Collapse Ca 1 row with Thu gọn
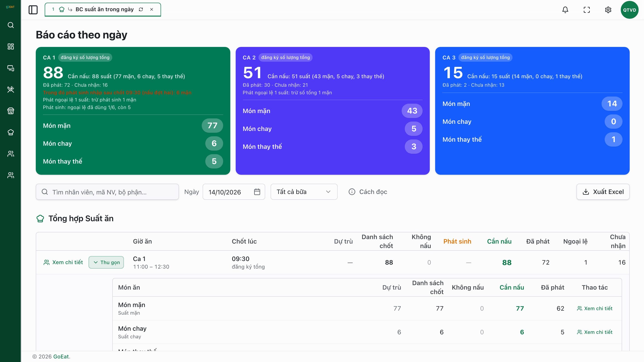Screen dimensions: 644x362 (x=106, y=262)
